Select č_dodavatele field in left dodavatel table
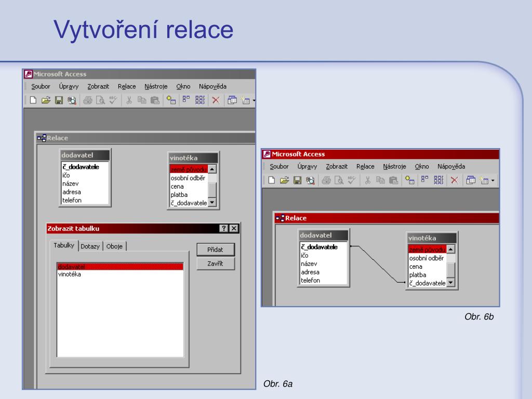Image resolution: width=532 pixels, height=399 pixels. pyautogui.click(x=85, y=167)
